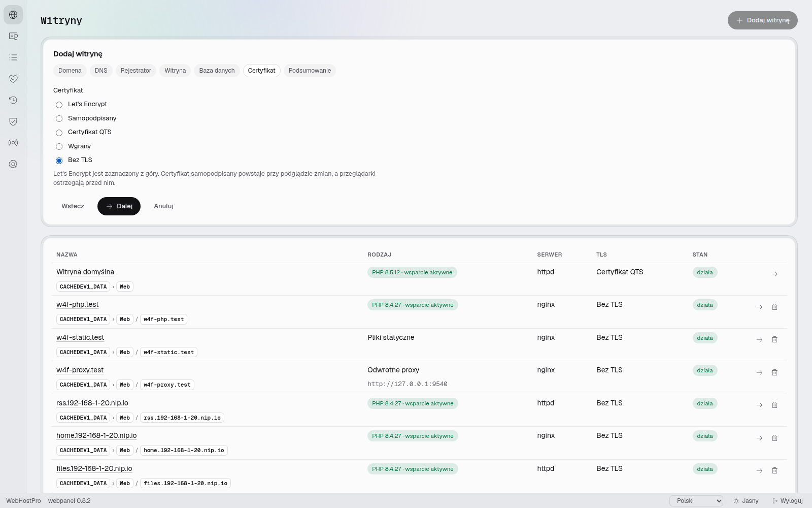Screen dimensions: 812x508
Task: Open the globe Sites icon in sidebar
Action: (x=13, y=15)
